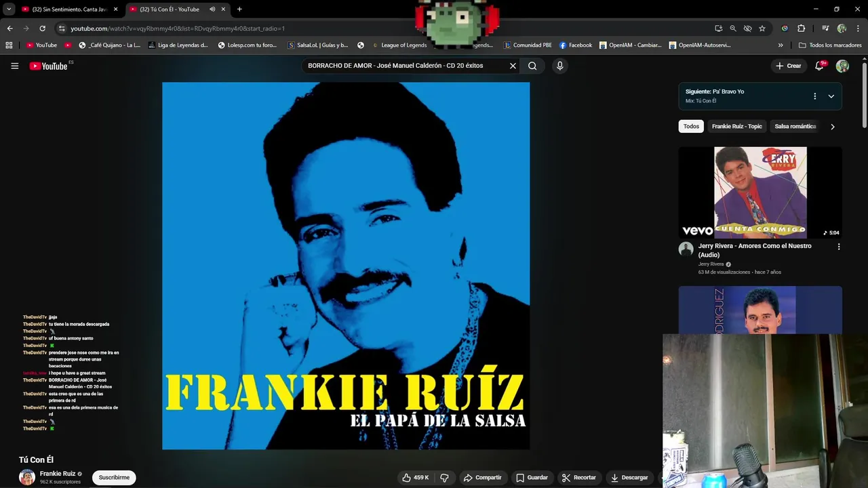Open the OpenIAM - Cambiar bookmark

630,45
